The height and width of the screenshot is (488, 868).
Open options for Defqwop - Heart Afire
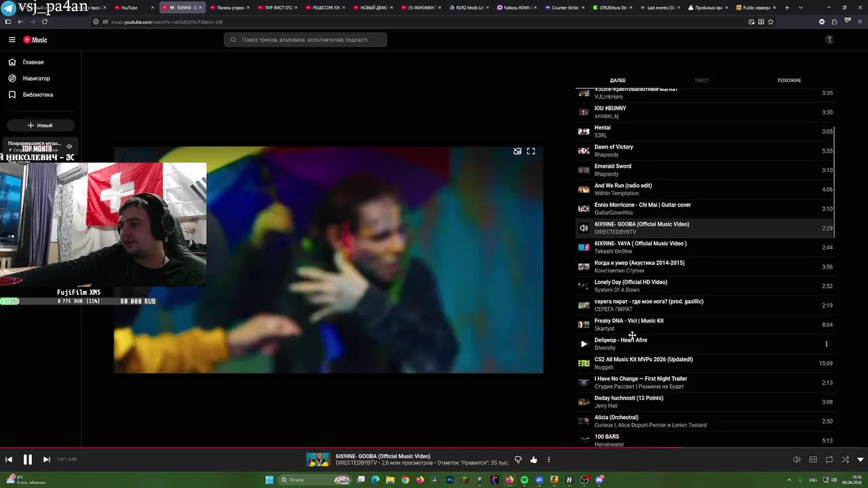click(826, 344)
